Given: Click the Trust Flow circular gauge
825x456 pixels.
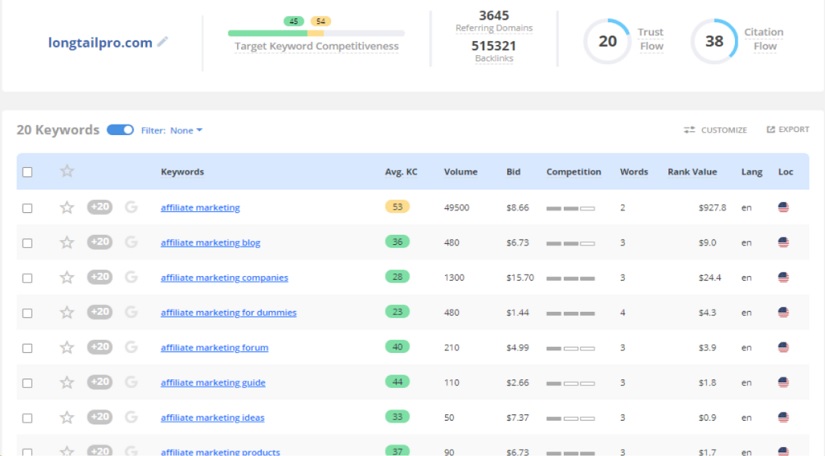Looking at the screenshot, I should point(607,41).
